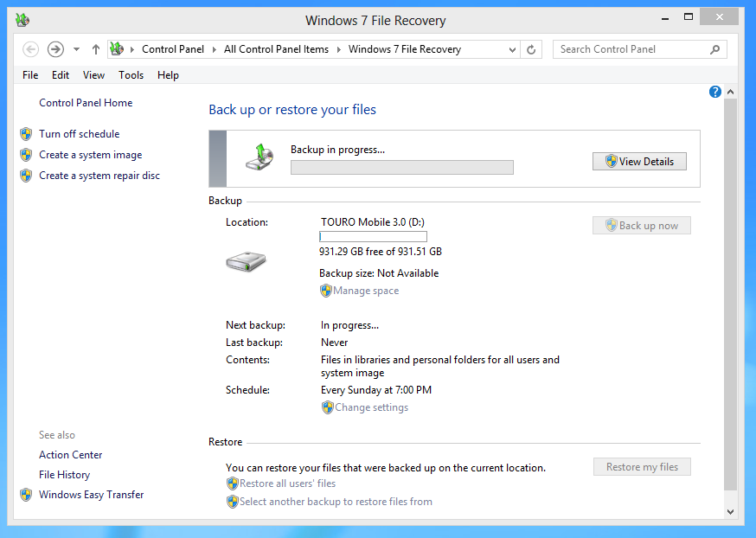Click shield icon beside Create a system repair disc
This screenshot has width=756, height=538.
point(26,176)
